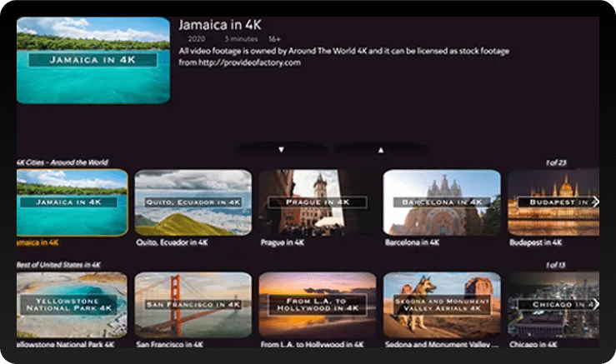Click the Best of United States in 4K heading
The width and height of the screenshot is (616, 364).
(58, 265)
